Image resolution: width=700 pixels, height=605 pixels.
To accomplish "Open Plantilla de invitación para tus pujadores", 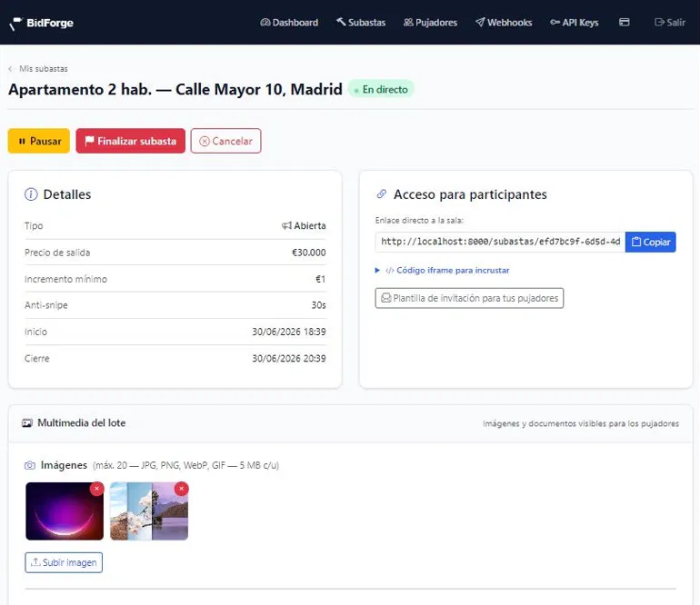I will coord(469,298).
